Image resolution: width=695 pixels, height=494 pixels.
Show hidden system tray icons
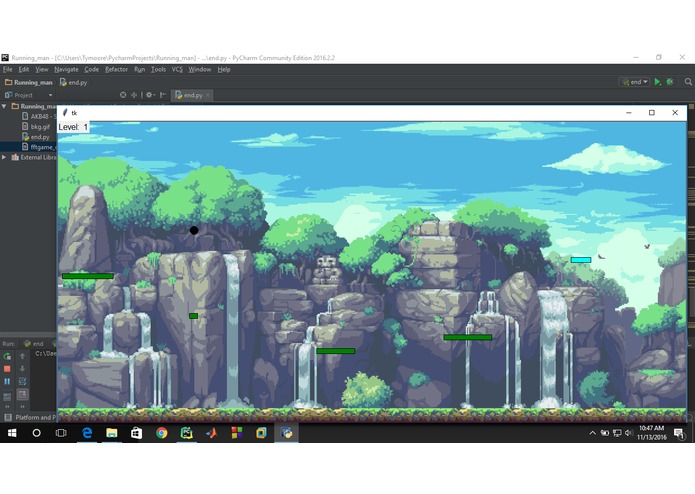click(592, 433)
